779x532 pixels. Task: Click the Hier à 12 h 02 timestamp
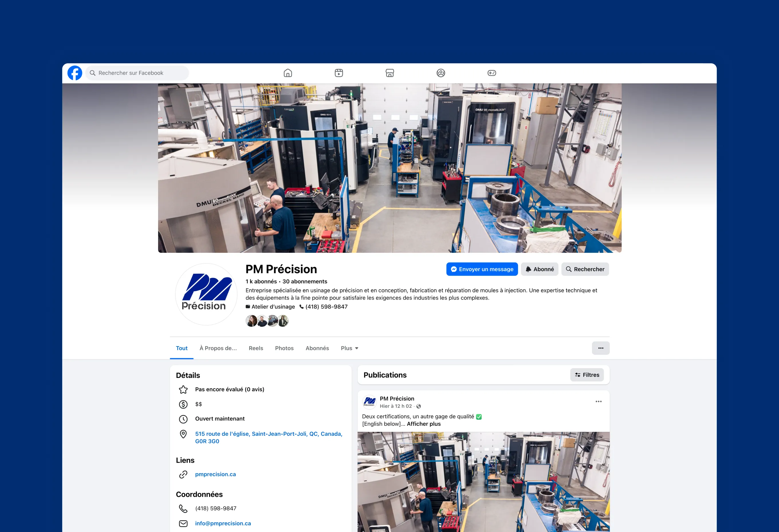click(x=396, y=406)
